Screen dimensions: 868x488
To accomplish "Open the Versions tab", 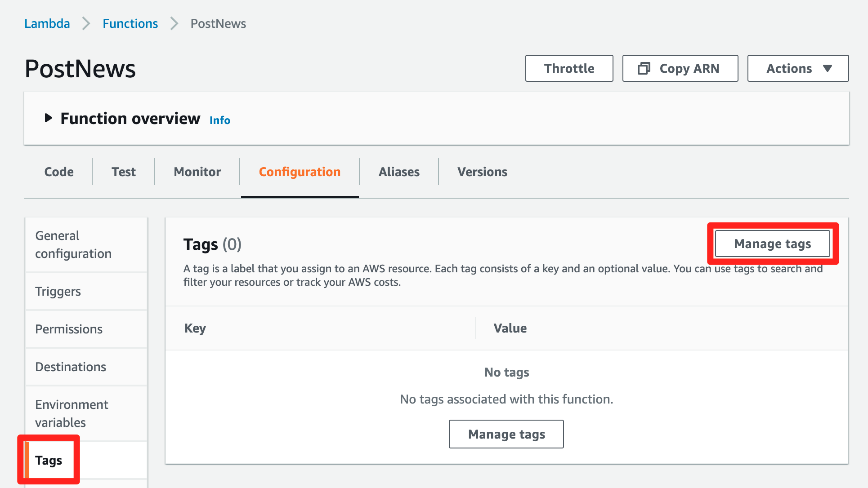I will [482, 172].
